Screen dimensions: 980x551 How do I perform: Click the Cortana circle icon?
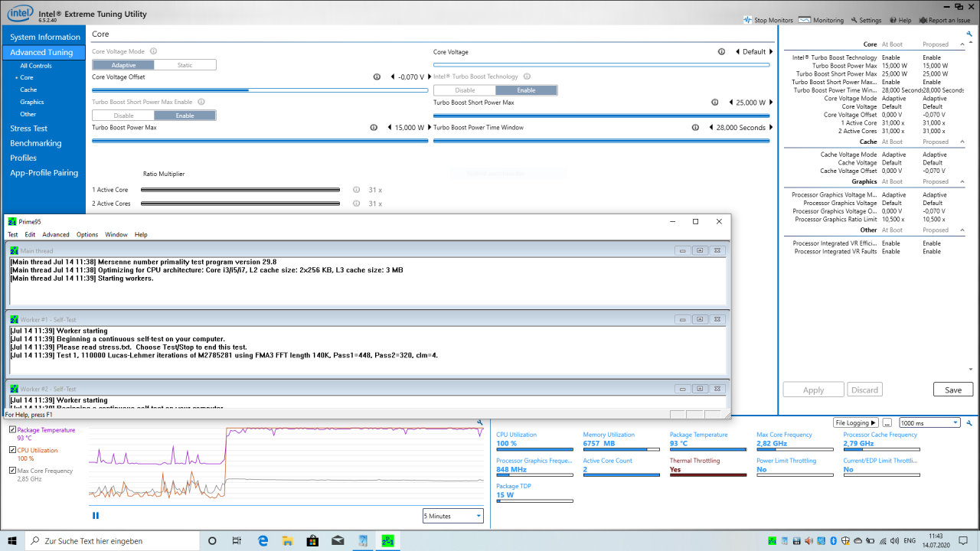click(213, 540)
